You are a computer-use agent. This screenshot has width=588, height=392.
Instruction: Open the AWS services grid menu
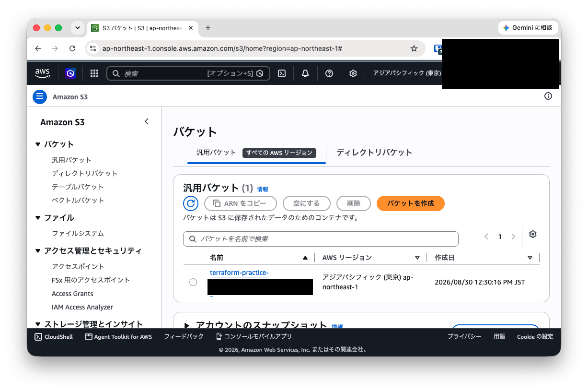point(94,73)
